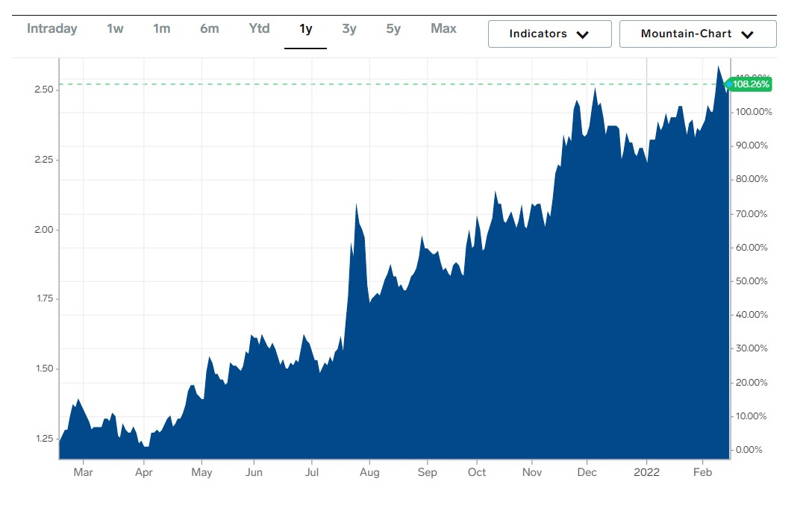
Task: Switch to the 6m time range
Action: coord(209,29)
